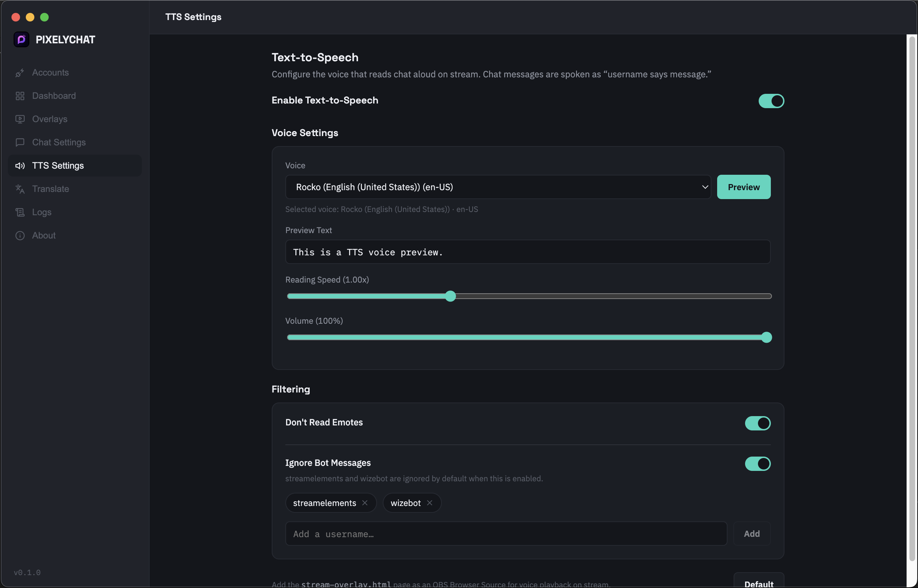
Task: Click the Reading Speed (1.00x) label
Action: click(x=327, y=280)
